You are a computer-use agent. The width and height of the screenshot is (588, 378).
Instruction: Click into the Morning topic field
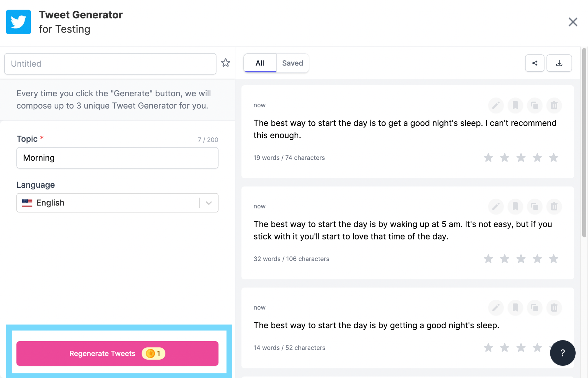point(117,158)
